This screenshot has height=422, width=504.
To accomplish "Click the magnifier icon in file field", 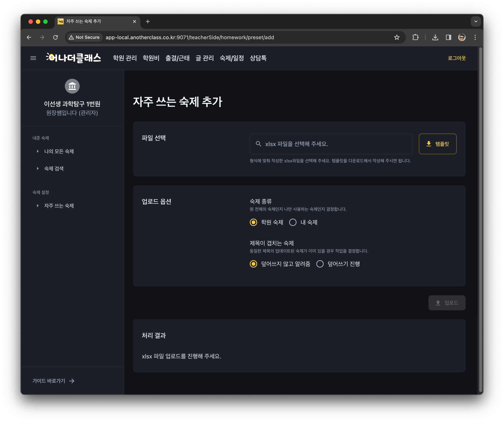I will click(258, 144).
